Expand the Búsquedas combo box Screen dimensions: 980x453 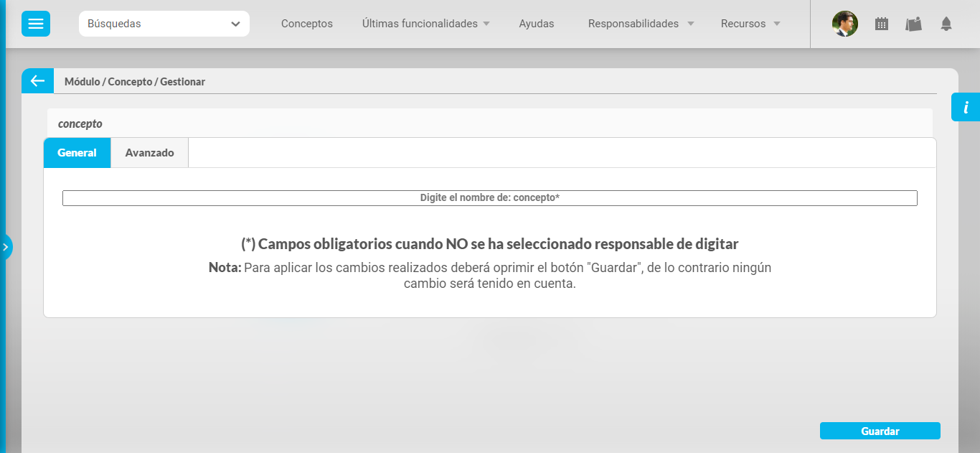(x=164, y=24)
